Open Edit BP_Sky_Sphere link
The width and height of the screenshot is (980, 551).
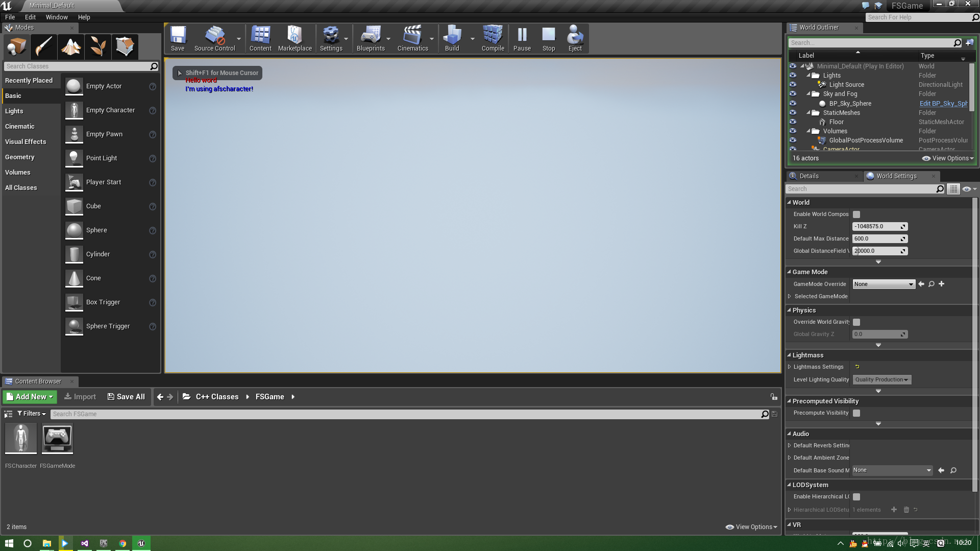[x=943, y=104]
